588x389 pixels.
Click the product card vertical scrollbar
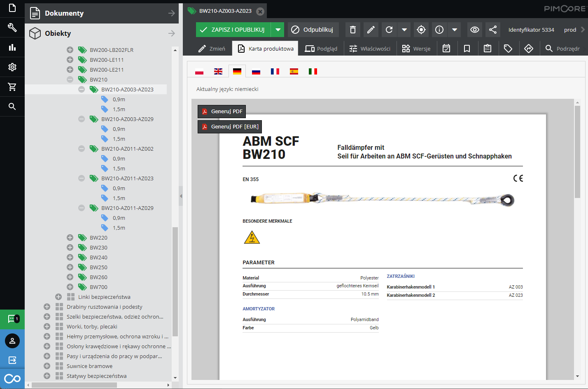pos(577,152)
